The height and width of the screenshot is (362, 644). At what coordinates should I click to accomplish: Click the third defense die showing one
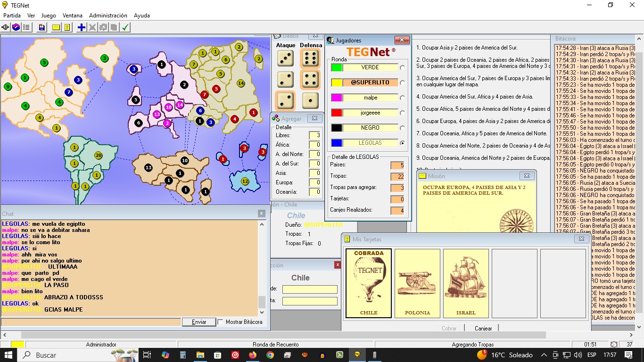pos(310,100)
